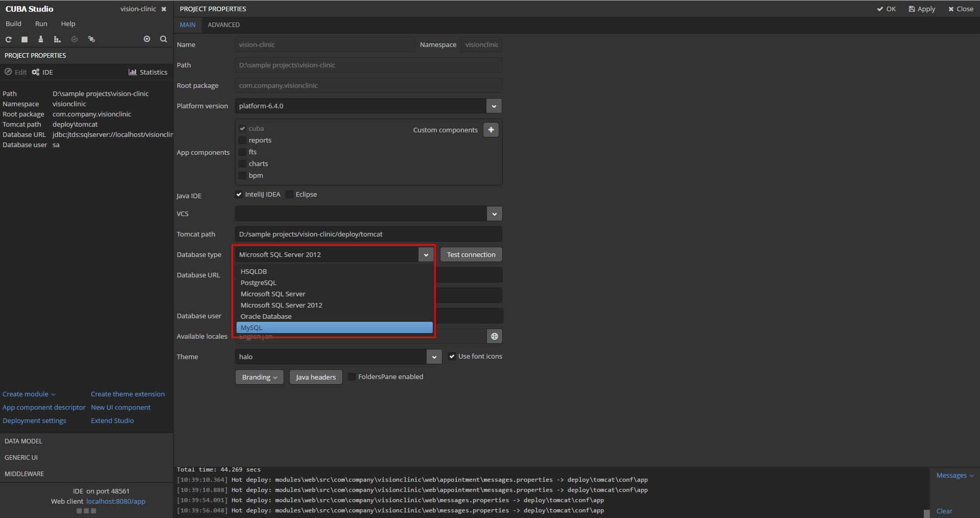
Task: Open project Statistics
Action: coord(148,72)
